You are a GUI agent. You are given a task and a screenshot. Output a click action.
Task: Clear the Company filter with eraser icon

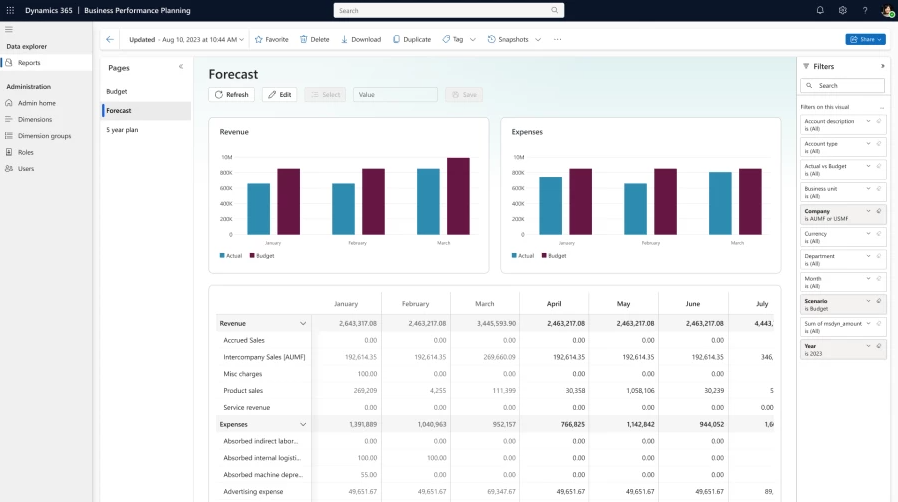[x=878, y=211]
